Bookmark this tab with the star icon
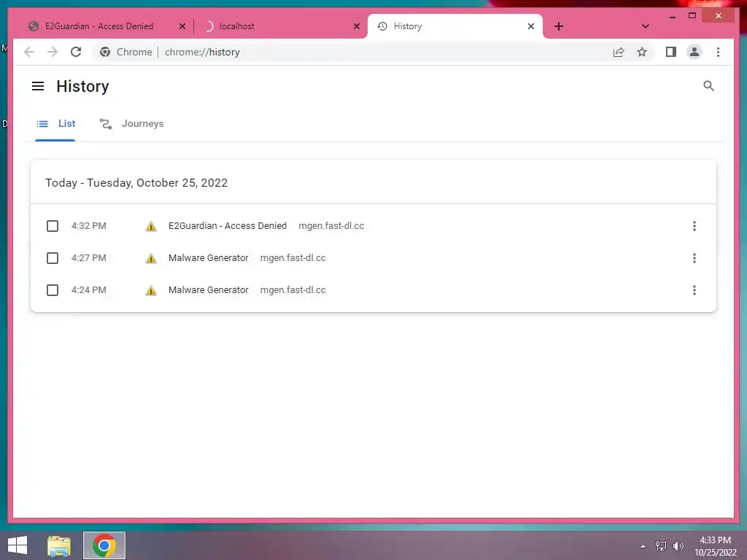The image size is (747, 560). pyautogui.click(x=642, y=52)
